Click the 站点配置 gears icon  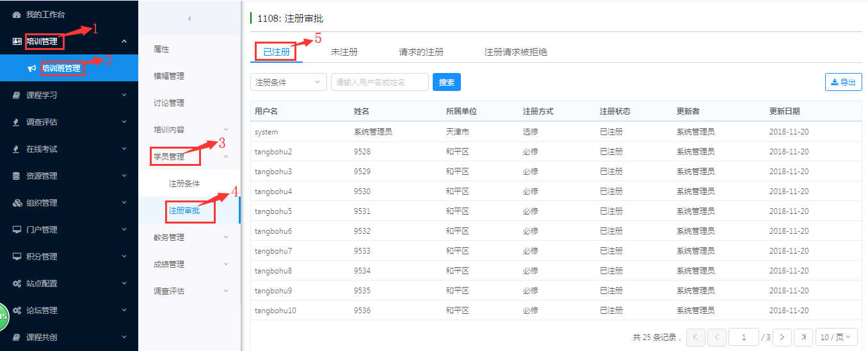[x=17, y=284]
